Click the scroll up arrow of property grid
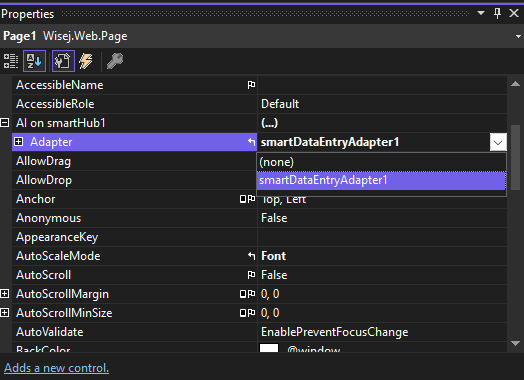This screenshot has width=524, height=380. pos(515,84)
